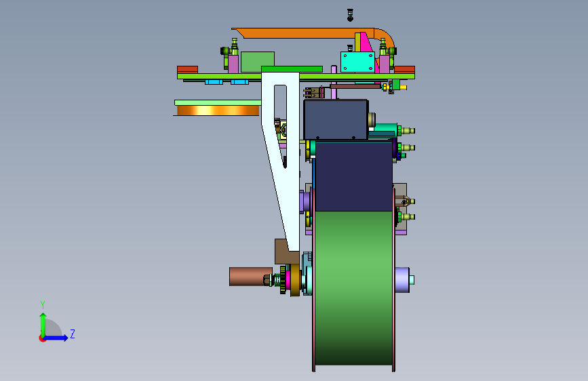The image size is (588, 381).
Task: Select the brown shaft cylinder at left
Action: (x=250, y=277)
